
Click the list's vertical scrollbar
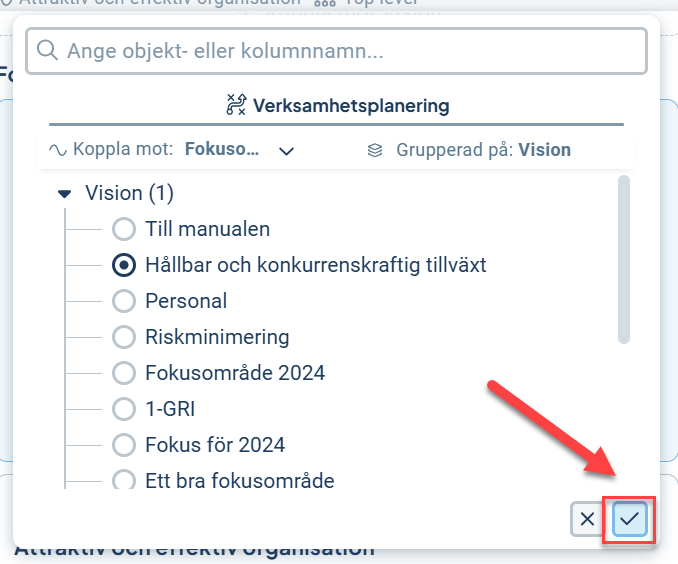pyautogui.click(x=624, y=260)
